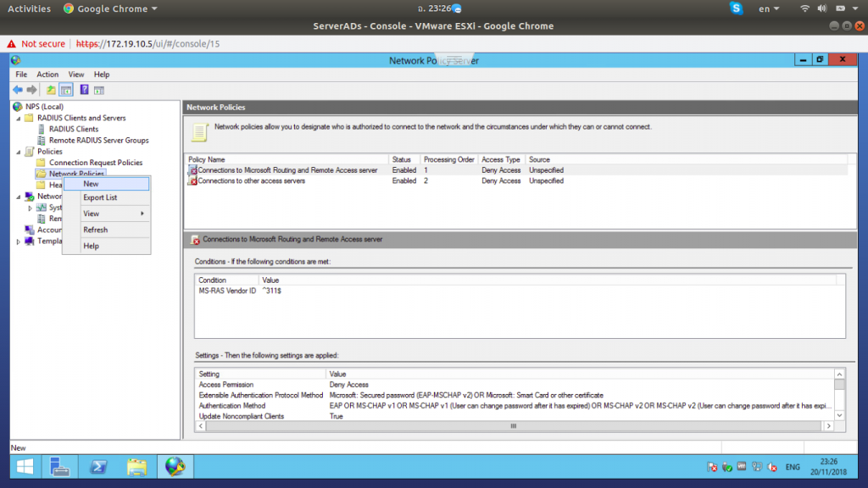Toggle the Show/Hide Action Pane toolbar icon
This screenshot has width=868, height=488.
point(99,90)
